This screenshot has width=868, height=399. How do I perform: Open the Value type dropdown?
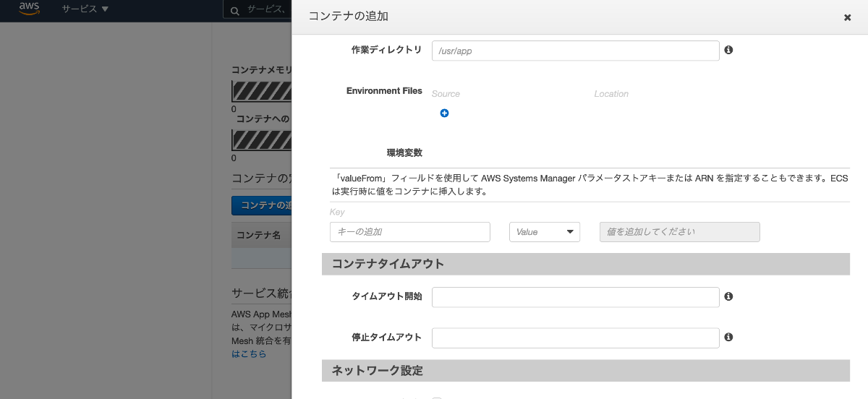[545, 232]
